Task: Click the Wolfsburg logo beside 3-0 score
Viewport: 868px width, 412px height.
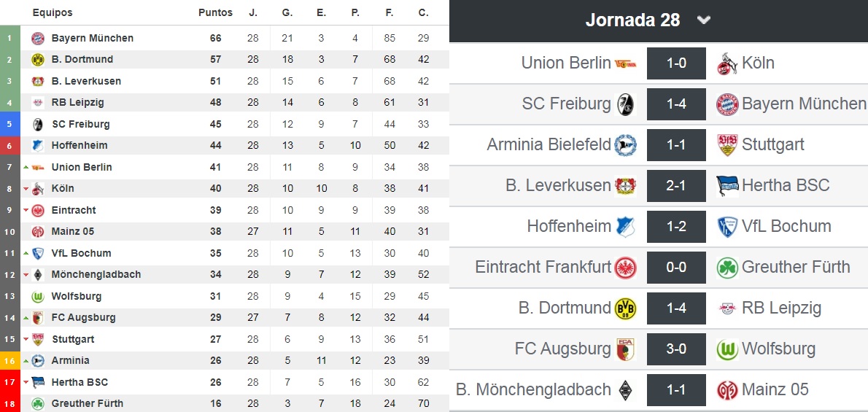Action: [x=727, y=349]
